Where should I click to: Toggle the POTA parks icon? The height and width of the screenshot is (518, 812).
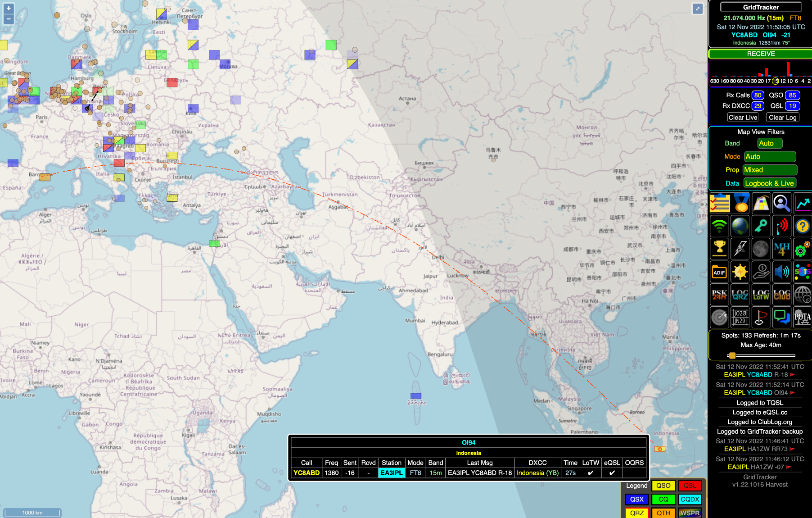click(803, 317)
